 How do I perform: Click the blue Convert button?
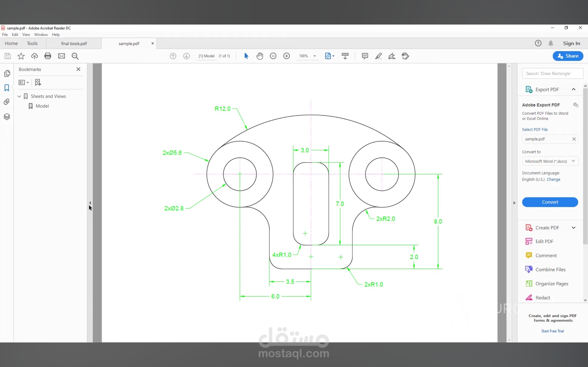pos(550,202)
